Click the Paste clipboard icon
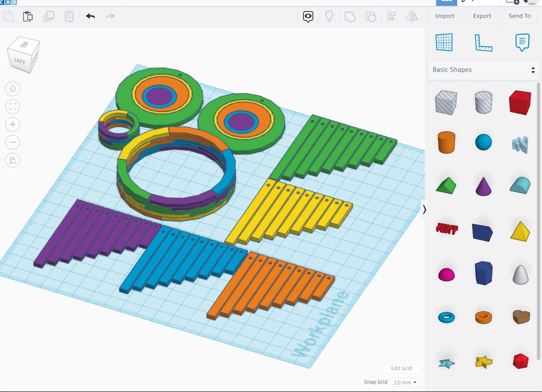 point(28,16)
